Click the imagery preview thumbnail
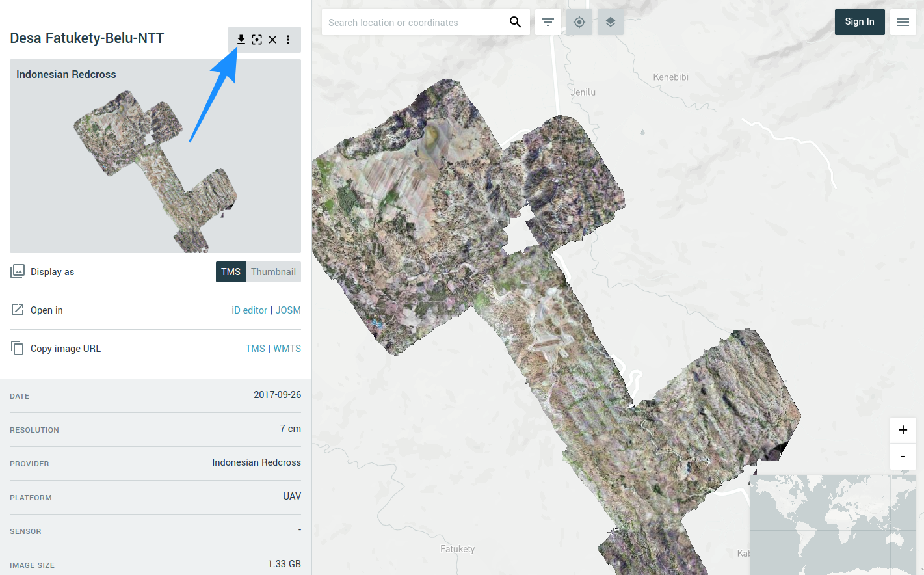Screen dimensions: 924x575 pos(155,172)
